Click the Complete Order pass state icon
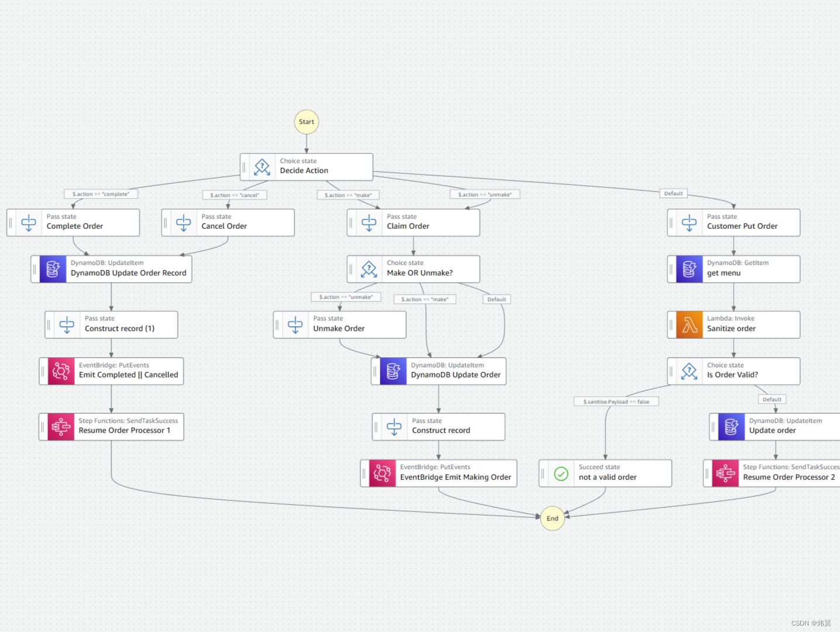Image resolution: width=840 pixels, height=632 pixels. 29,222
